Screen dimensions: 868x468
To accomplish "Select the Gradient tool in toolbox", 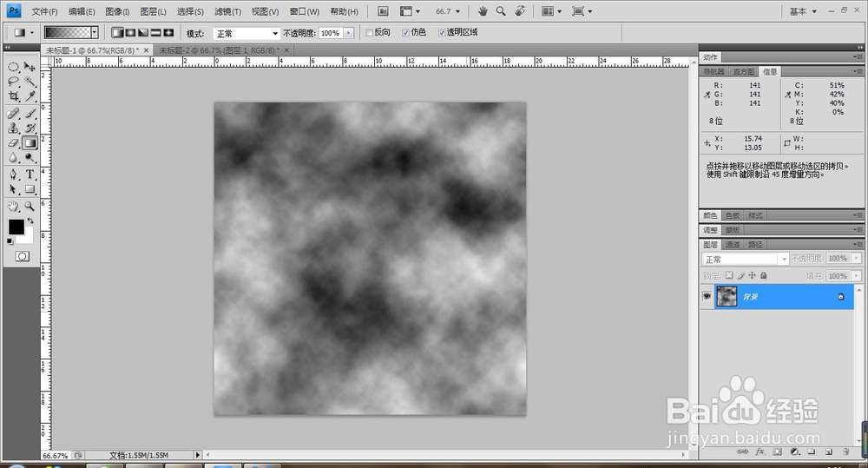I will tap(30, 143).
